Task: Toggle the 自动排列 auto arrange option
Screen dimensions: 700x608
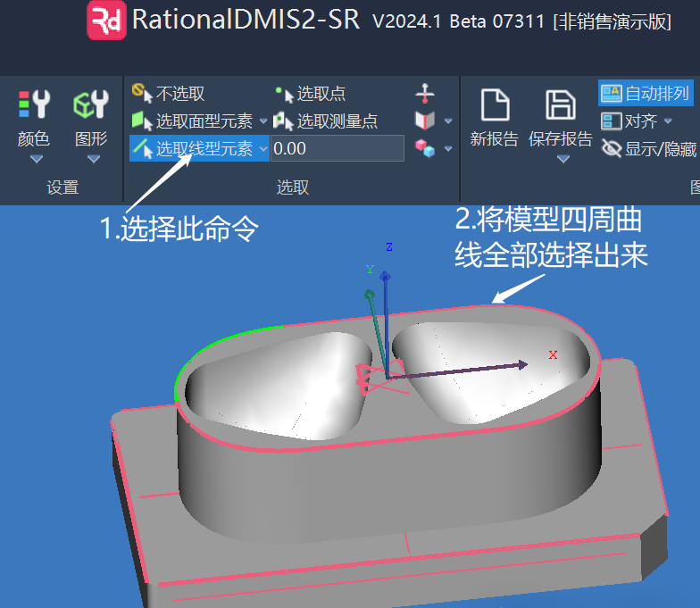Action: [x=646, y=94]
